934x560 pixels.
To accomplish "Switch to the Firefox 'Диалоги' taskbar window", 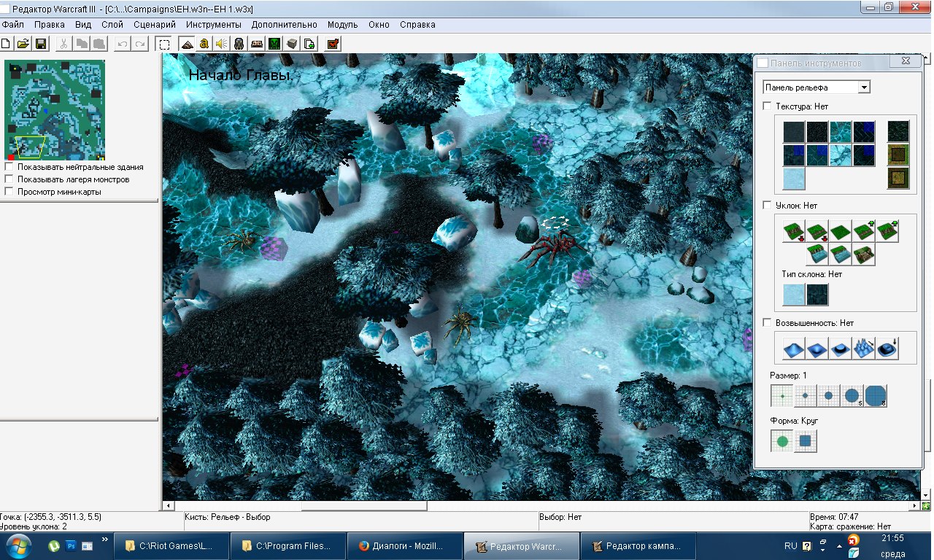I will coord(405,545).
